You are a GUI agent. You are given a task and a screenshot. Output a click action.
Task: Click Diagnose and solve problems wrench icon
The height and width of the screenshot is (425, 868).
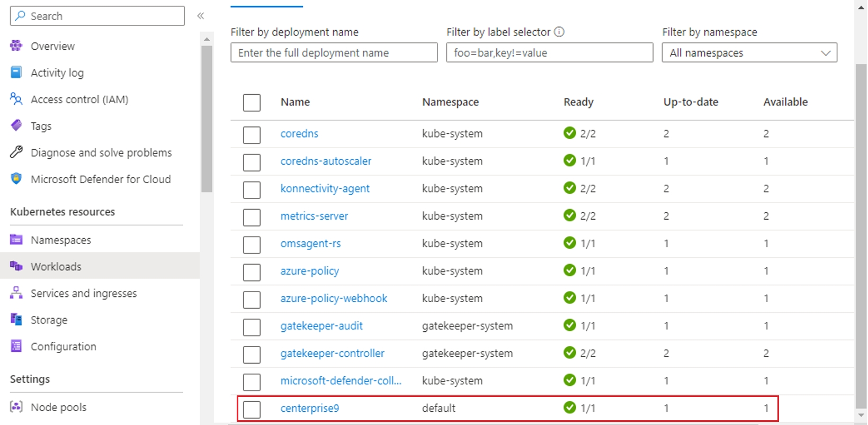(16, 152)
